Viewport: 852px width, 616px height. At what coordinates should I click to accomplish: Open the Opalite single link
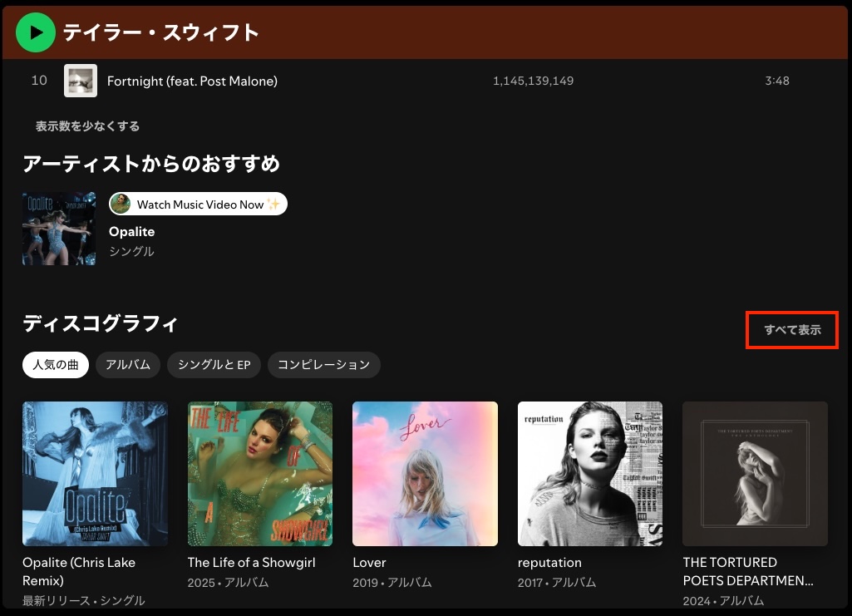click(131, 231)
